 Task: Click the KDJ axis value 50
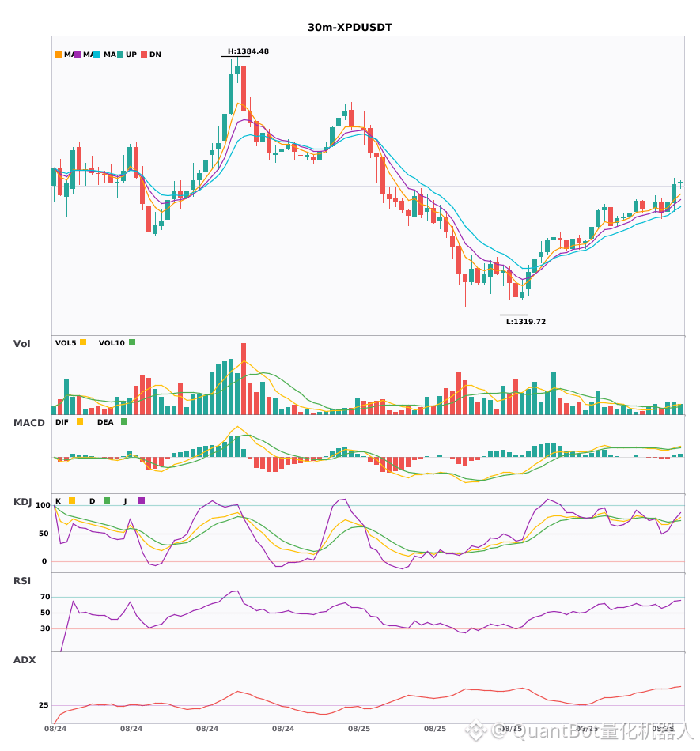click(44, 534)
